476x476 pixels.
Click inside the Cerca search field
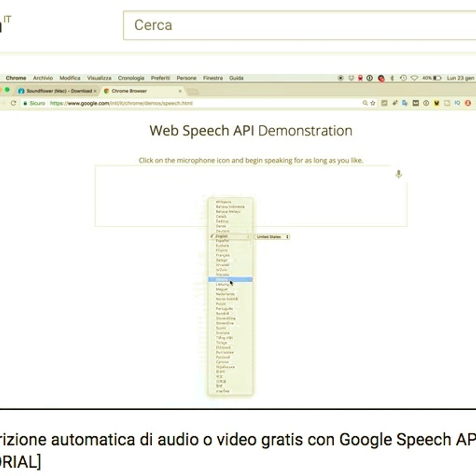[x=299, y=26]
